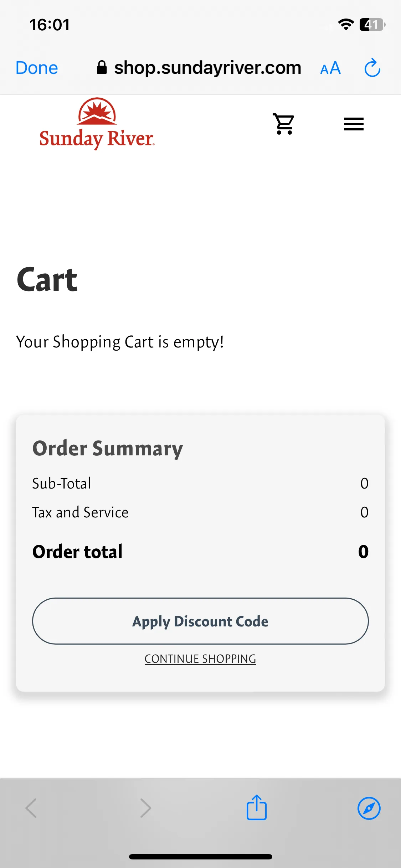Open the hamburger navigation menu
The width and height of the screenshot is (401, 868).
click(x=354, y=124)
